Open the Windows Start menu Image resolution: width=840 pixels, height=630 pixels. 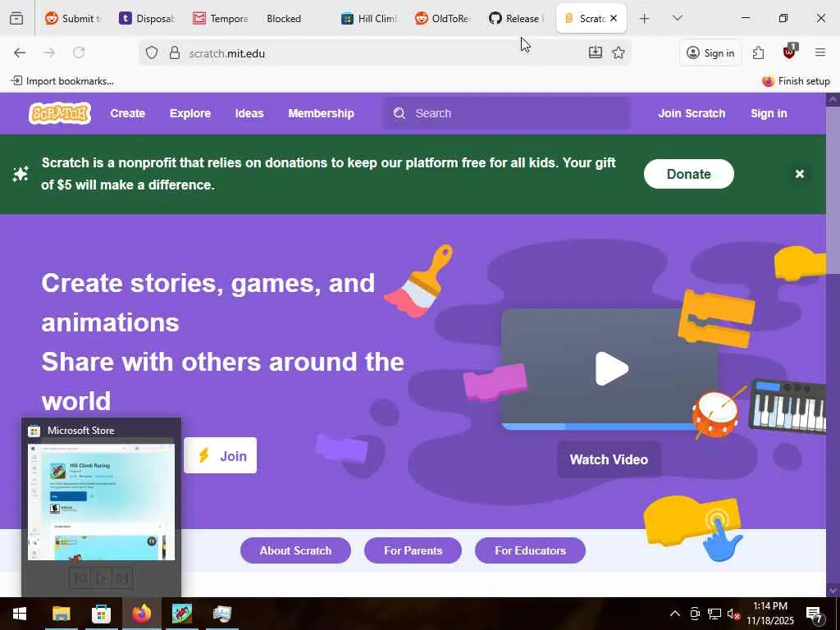point(20,614)
